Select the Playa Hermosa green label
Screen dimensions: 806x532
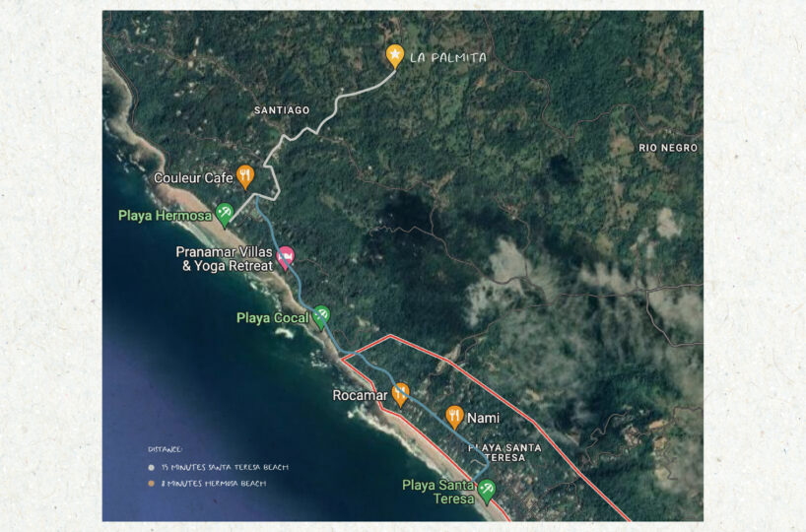[165, 216]
